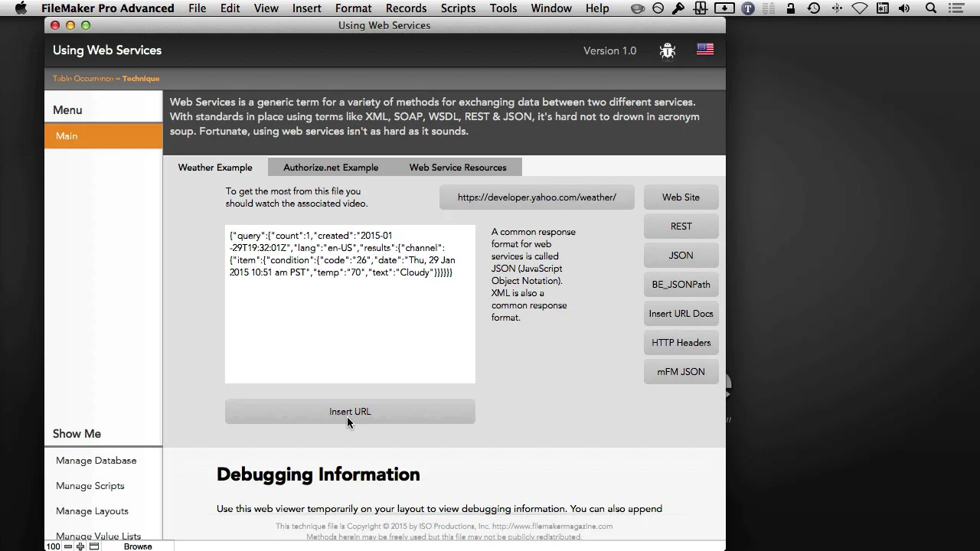Open the Scripts menu

[458, 8]
